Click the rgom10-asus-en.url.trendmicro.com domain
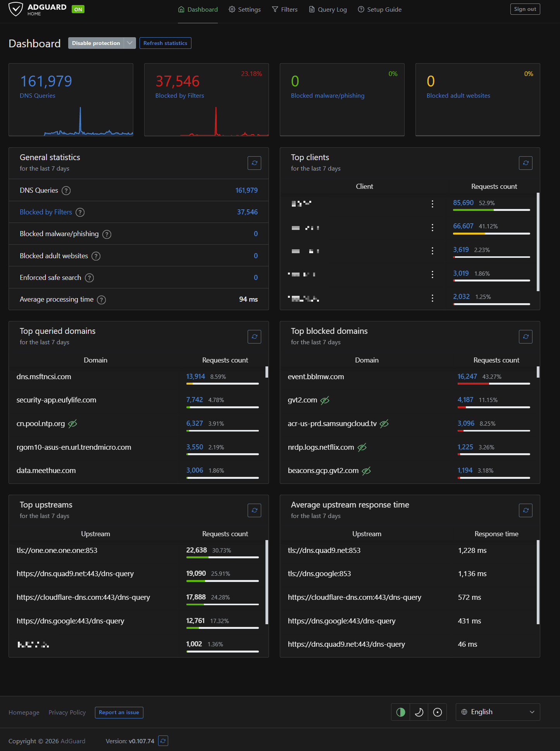 pos(74,447)
